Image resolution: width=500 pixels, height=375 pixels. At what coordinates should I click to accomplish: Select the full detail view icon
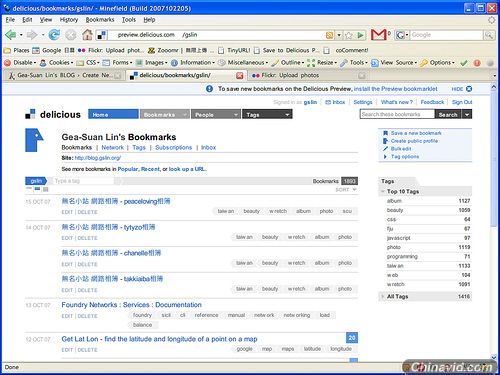click(x=46, y=189)
